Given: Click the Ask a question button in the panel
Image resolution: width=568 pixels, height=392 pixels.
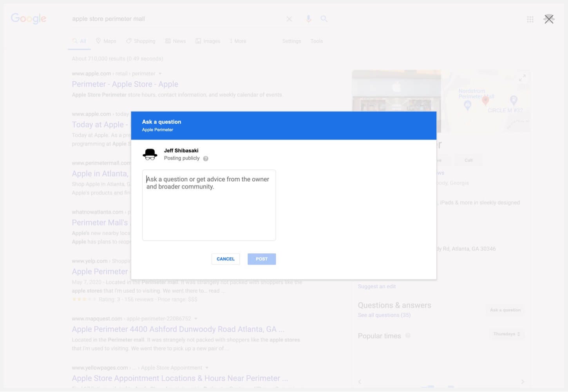Looking at the screenshot, I should (505, 310).
